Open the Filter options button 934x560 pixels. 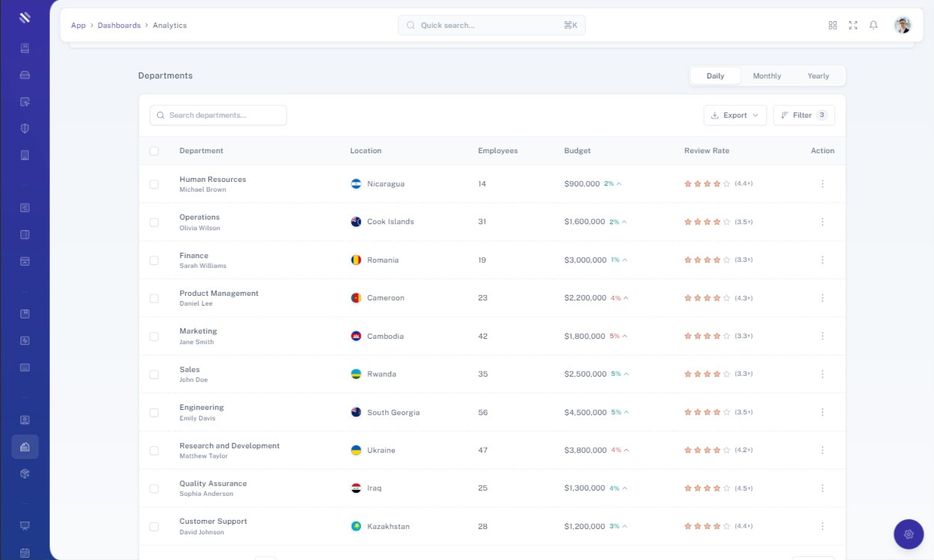803,115
